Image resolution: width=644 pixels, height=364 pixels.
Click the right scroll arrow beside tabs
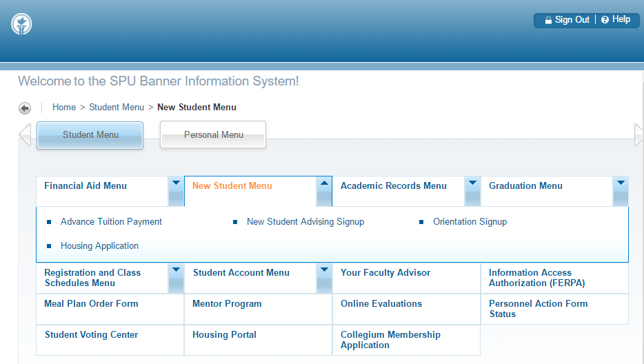(638, 134)
